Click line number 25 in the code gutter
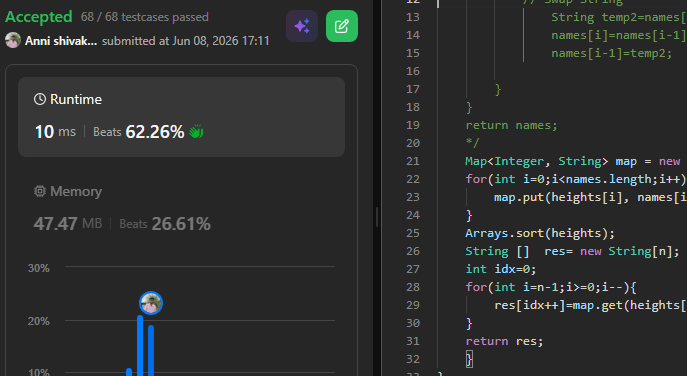The height and width of the screenshot is (376, 687). tap(413, 233)
